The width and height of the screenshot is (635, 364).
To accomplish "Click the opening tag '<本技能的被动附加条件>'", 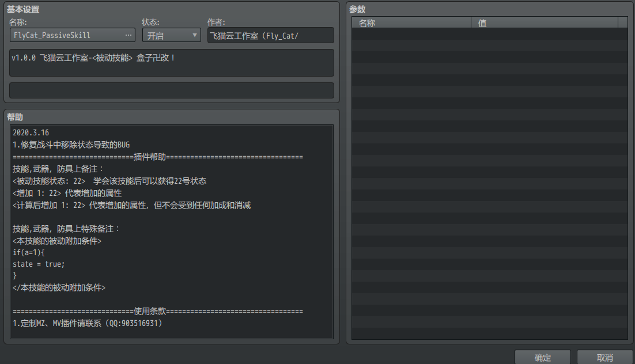I will click(57, 241).
